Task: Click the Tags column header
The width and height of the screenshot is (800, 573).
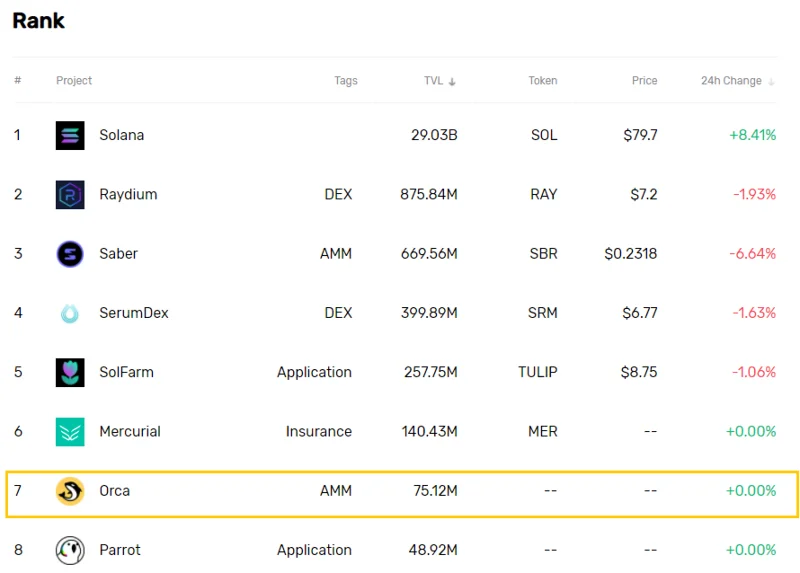Action: tap(346, 81)
